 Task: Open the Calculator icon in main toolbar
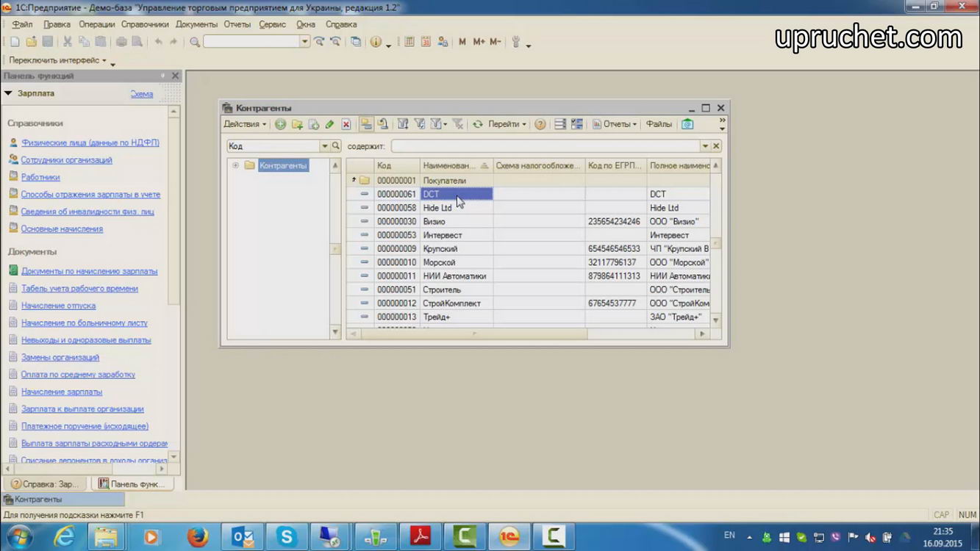point(409,42)
